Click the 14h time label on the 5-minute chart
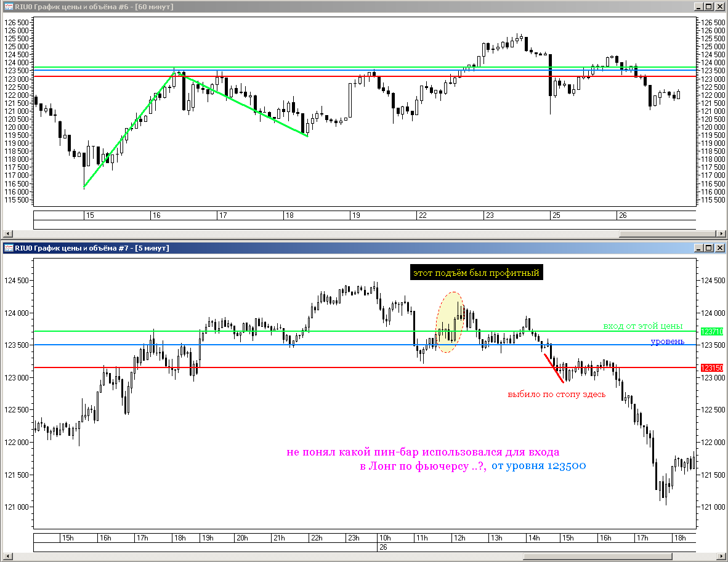This screenshot has width=728, height=562. click(534, 538)
